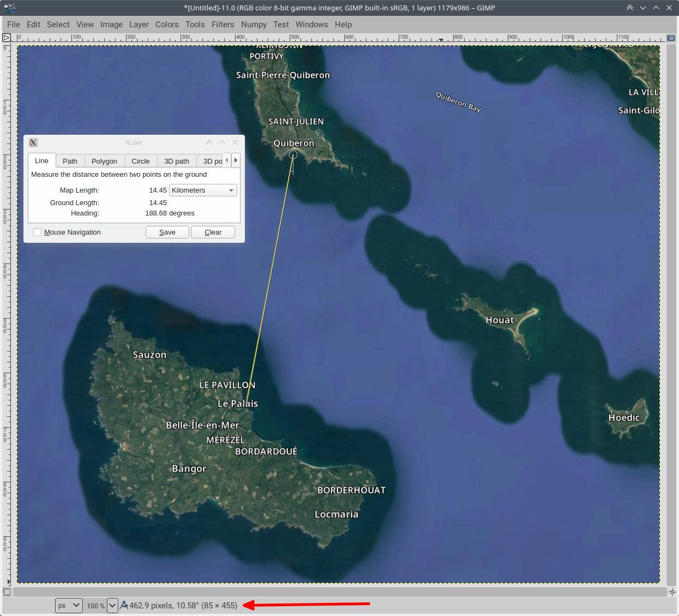Image resolution: width=679 pixels, height=616 pixels.
Task: Toggle zoom-on-resize icon at top-right of canvas
Action: [x=671, y=38]
